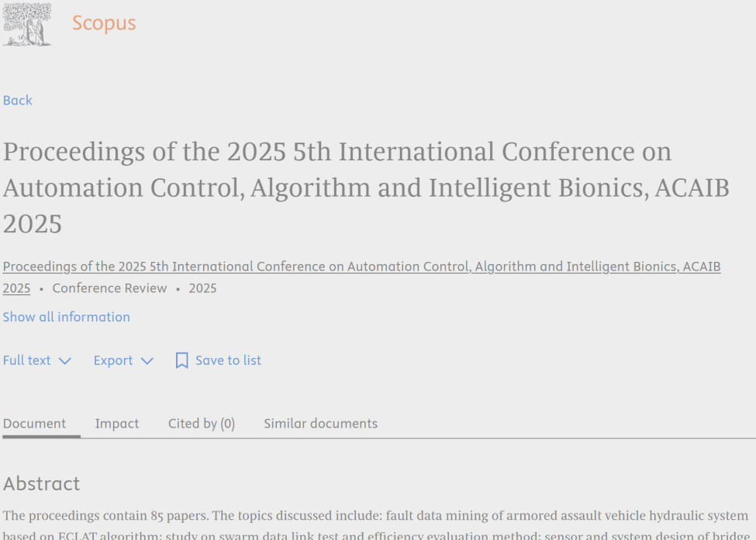Expand Show all information
Viewport: 756px width, 540px height.
(x=66, y=317)
